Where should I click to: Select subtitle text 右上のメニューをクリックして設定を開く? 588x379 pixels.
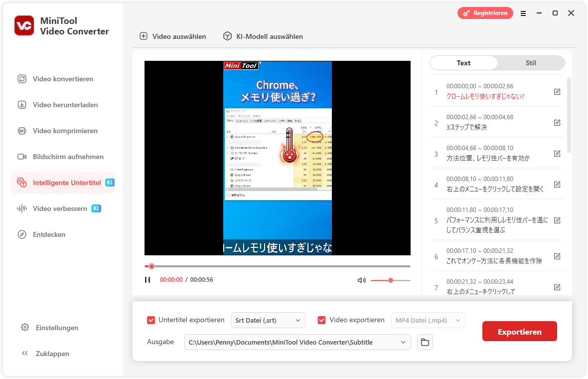coord(495,189)
